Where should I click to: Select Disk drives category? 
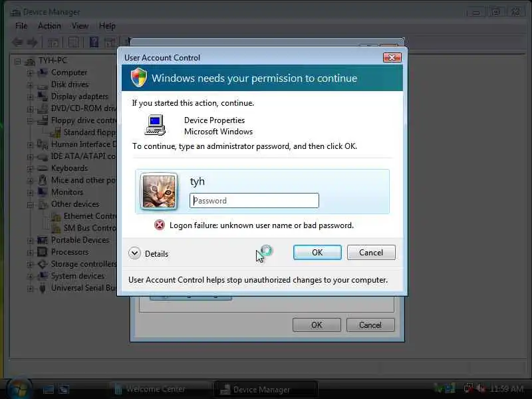pyautogui.click(x=70, y=84)
